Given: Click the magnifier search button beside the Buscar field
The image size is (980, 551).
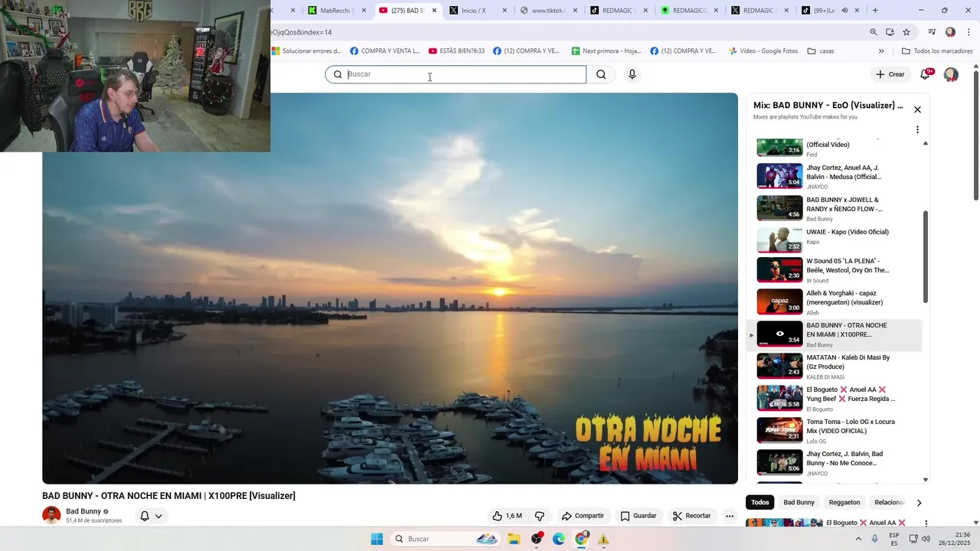Looking at the screenshot, I should [x=601, y=74].
